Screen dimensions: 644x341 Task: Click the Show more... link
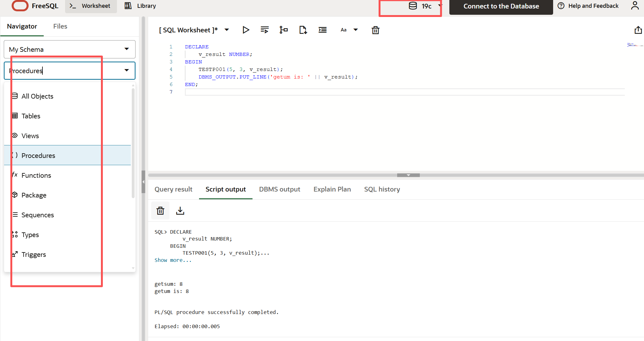tap(173, 260)
